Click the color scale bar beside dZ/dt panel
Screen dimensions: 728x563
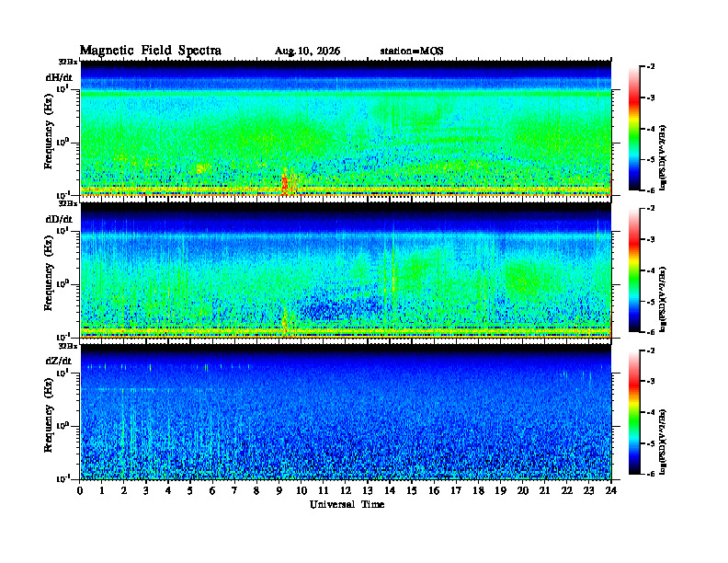click(634, 412)
